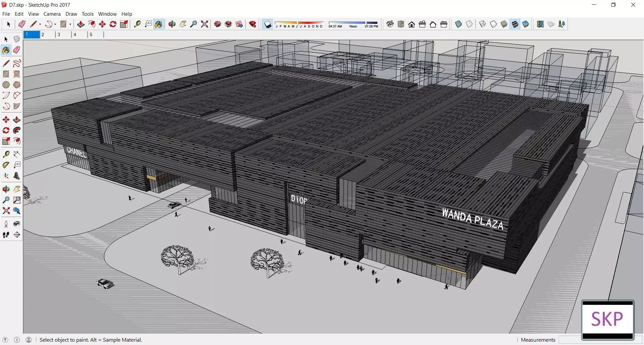The height and width of the screenshot is (345, 644).
Task: Select the Protractor tool in left toolbar
Action: coord(6,165)
